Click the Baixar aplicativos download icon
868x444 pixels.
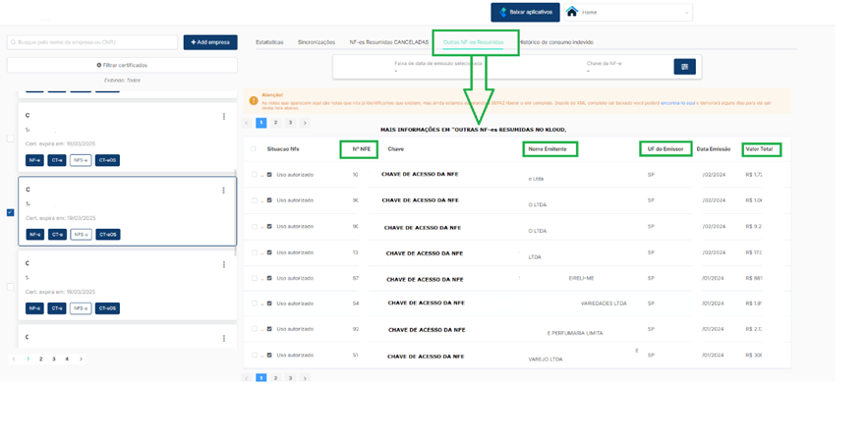point(504,13)
